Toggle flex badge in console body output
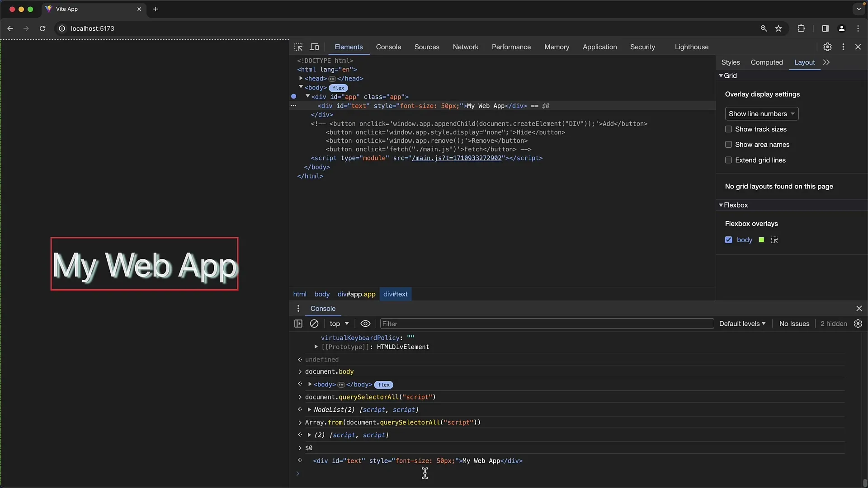 click(x=384, y=385)
